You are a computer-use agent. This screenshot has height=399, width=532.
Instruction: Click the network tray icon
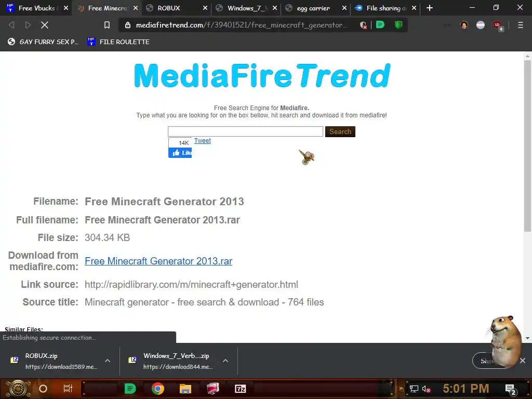pyautogui.click(x=414, y=389)
